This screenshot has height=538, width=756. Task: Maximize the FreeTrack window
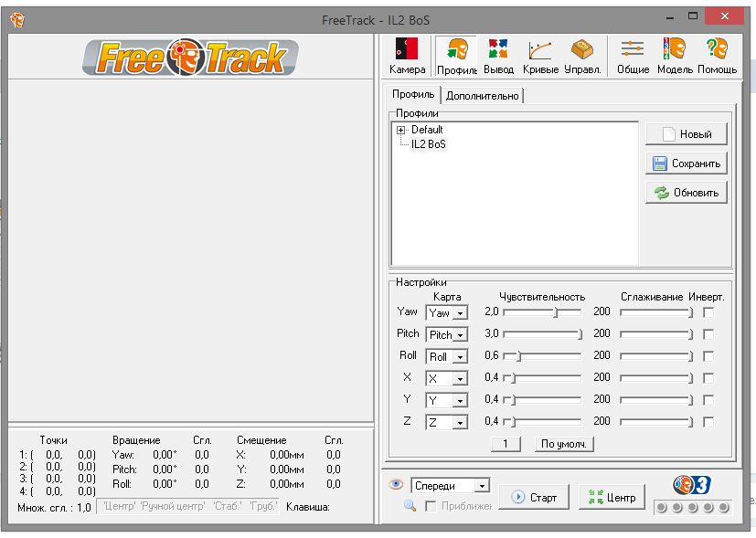693,16
